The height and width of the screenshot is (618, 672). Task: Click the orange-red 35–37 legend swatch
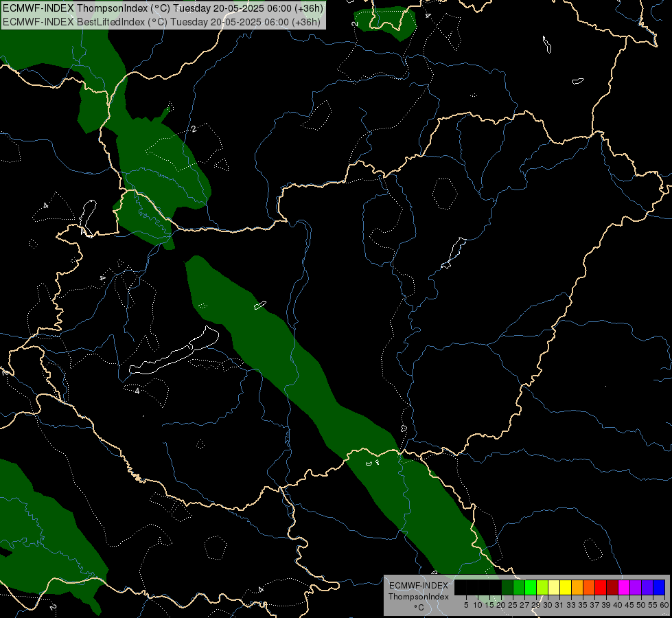[x=589, y=588]
